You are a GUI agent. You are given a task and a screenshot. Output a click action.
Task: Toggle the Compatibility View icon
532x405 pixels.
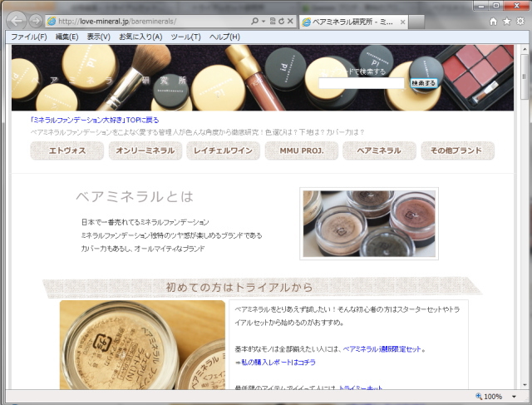[273, 21]
